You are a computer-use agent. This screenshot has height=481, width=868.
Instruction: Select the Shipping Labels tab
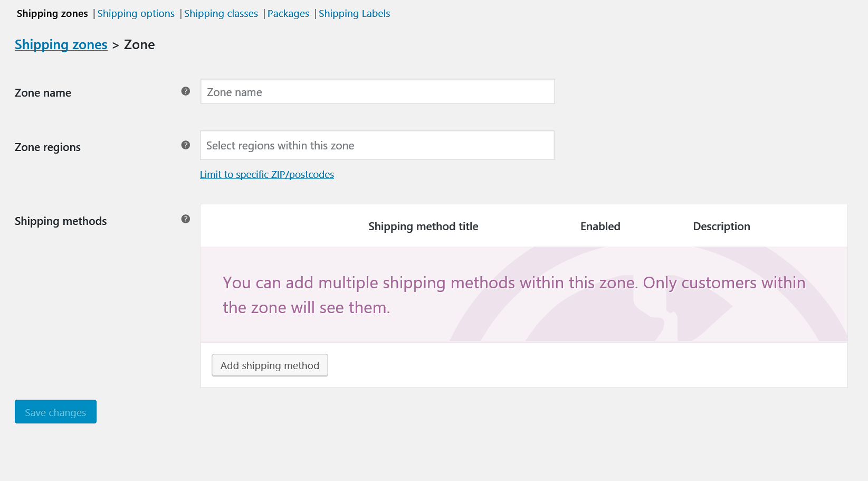tap(355, 14)
